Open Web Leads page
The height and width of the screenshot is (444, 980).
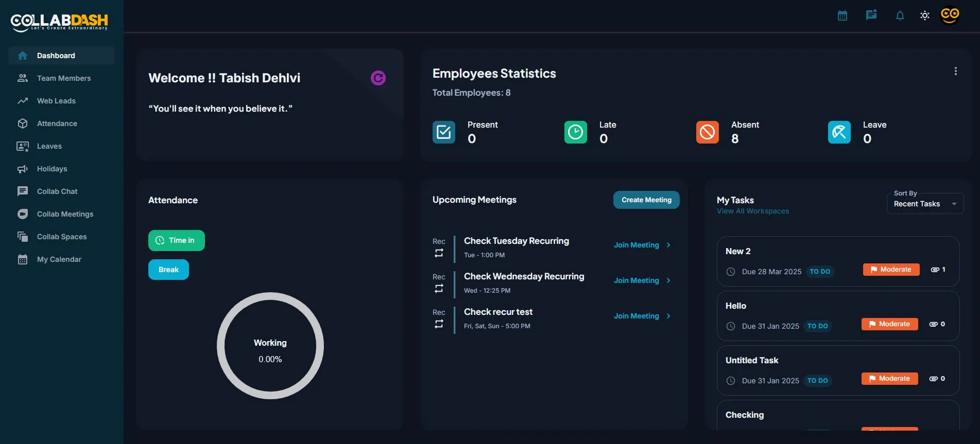coord(61,101)
